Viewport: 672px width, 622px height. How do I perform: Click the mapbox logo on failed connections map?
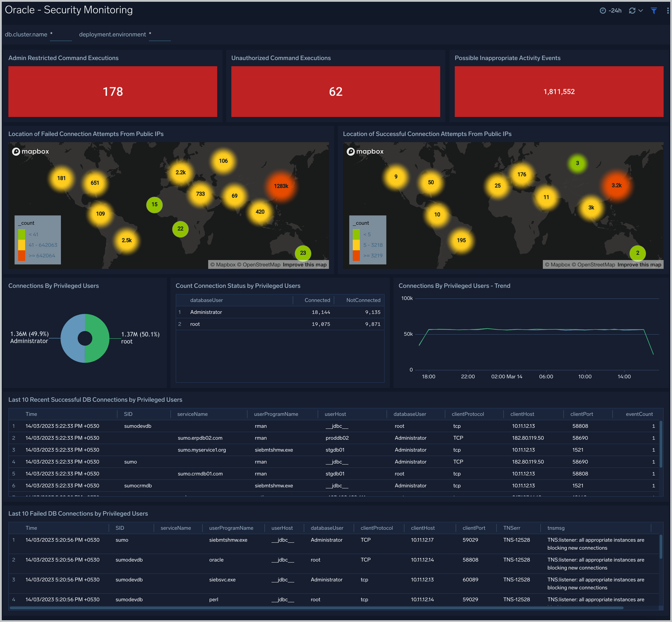pos(31,151)
